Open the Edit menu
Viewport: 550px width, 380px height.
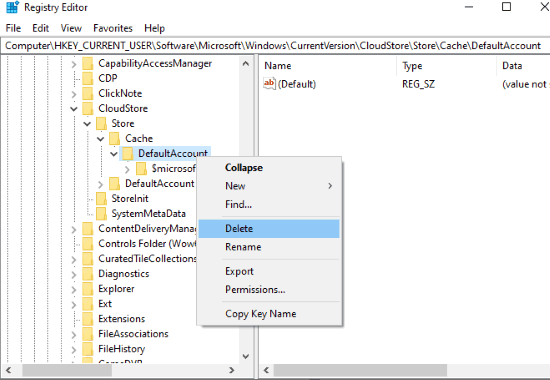(x=40, y=28)
